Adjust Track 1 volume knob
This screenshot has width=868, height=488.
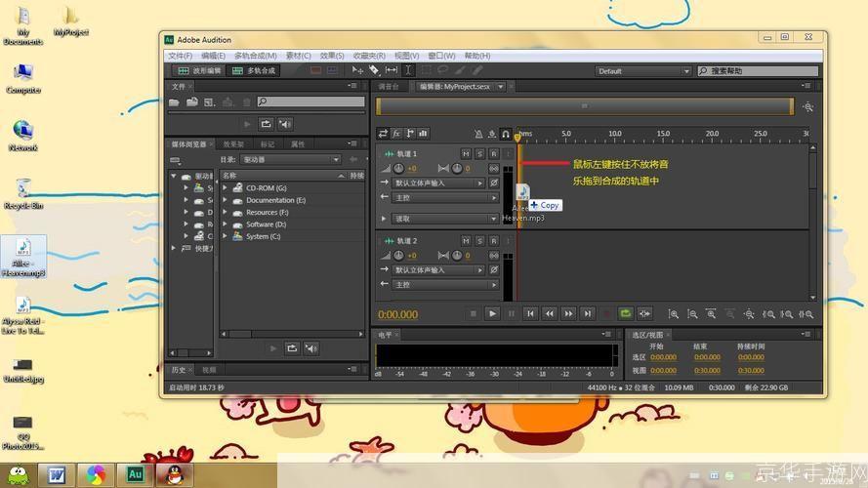(398, 168)
